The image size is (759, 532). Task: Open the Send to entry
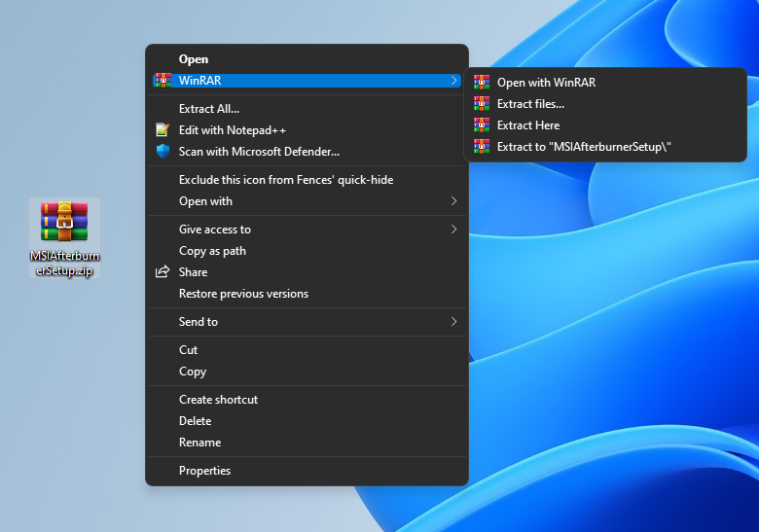click(x=307, y=321)
